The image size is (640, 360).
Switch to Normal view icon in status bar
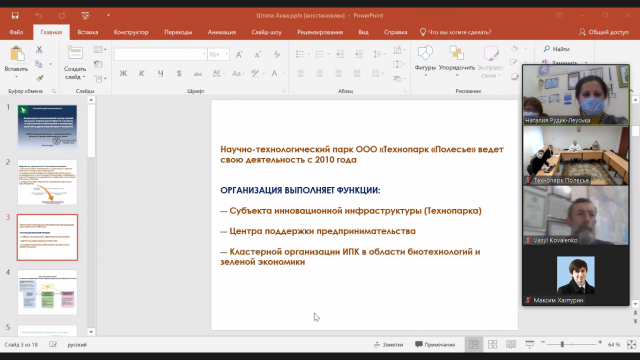point(474,344)
